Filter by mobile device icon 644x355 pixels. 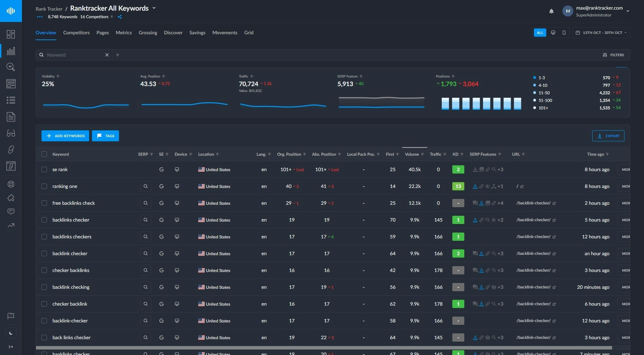[564, 33]
